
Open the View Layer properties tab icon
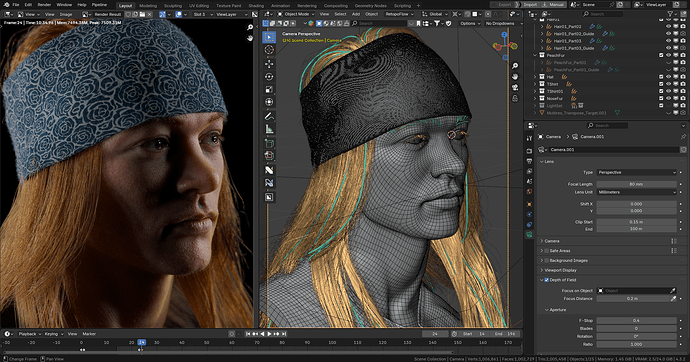pos(529,171)
